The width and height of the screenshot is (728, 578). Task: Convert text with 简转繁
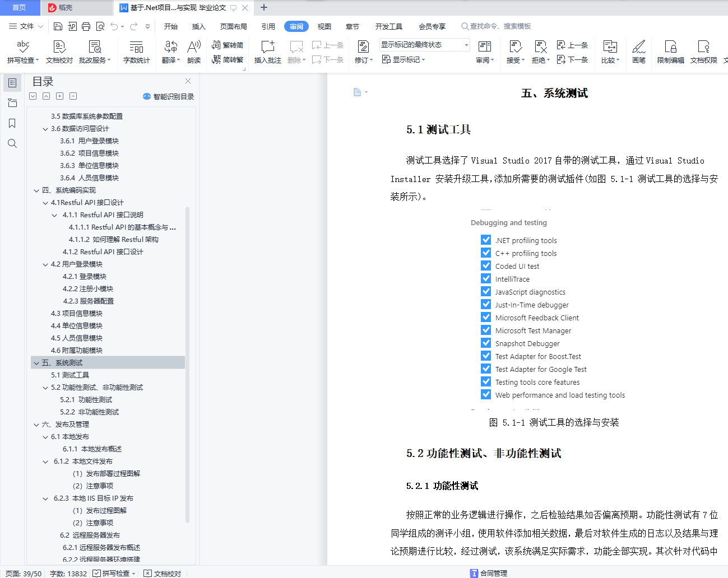pyautogui.click(x=228, y=59)
